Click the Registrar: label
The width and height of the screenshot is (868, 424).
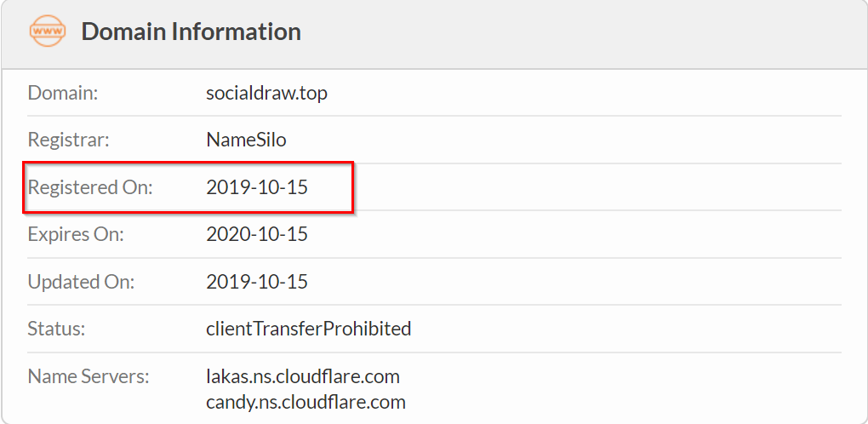pyautogui.click(x=69, y=140)
